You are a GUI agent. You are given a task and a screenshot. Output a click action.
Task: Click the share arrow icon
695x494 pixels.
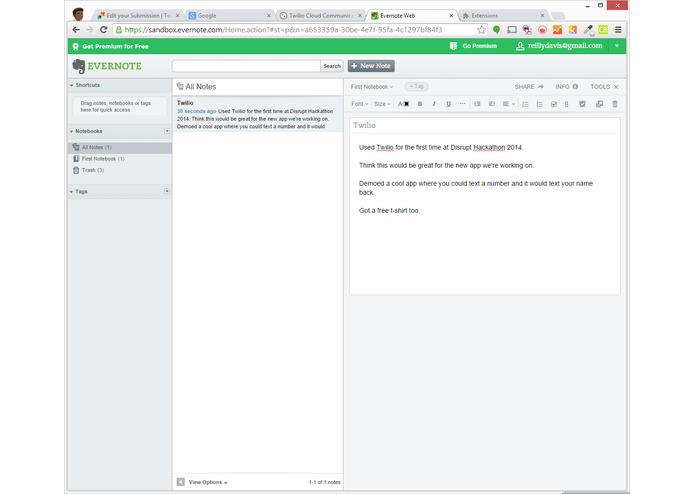coord(540,87)
